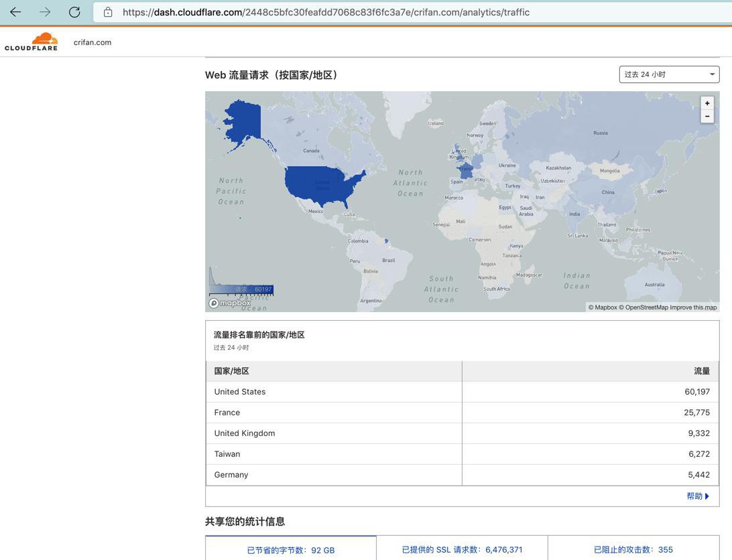Zoom in on the map with plus

click(x=707, y=103)
